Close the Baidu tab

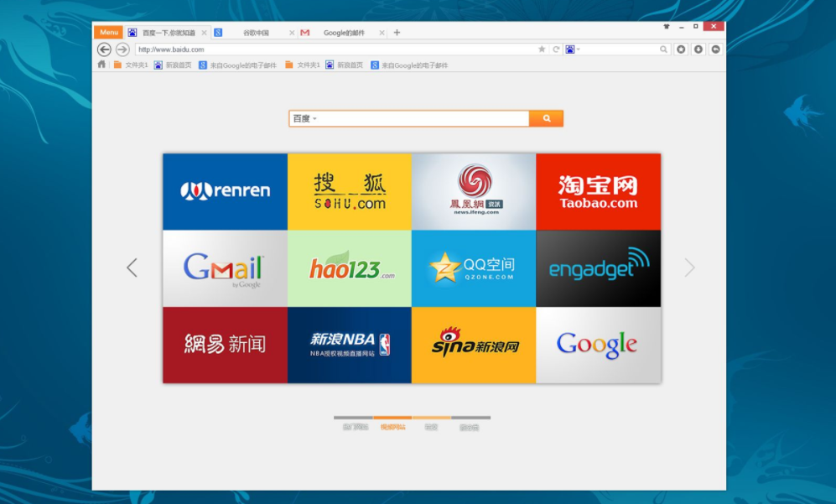coord(205,33)
